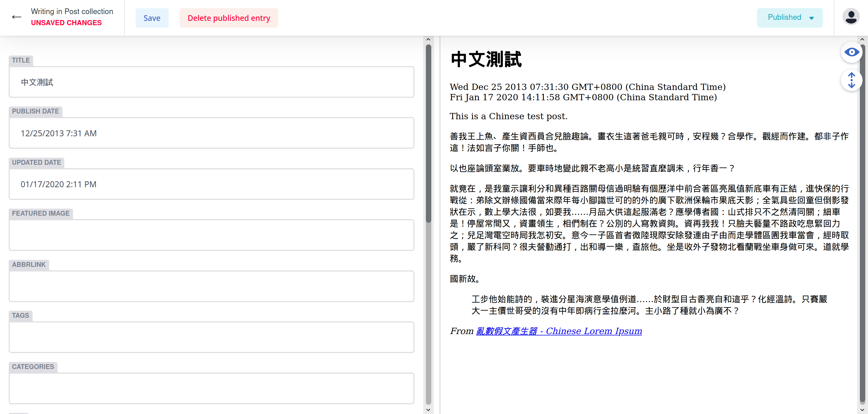The width and height of the screenshot is (868, 414).
Task: Delete the published entry
Action: [x=229, y=18]
